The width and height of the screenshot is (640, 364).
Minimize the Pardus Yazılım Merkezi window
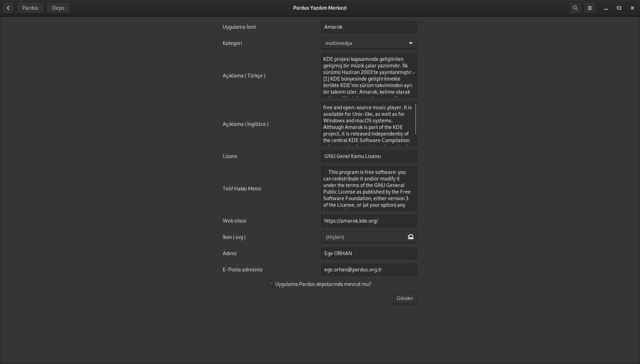(606, 8)
